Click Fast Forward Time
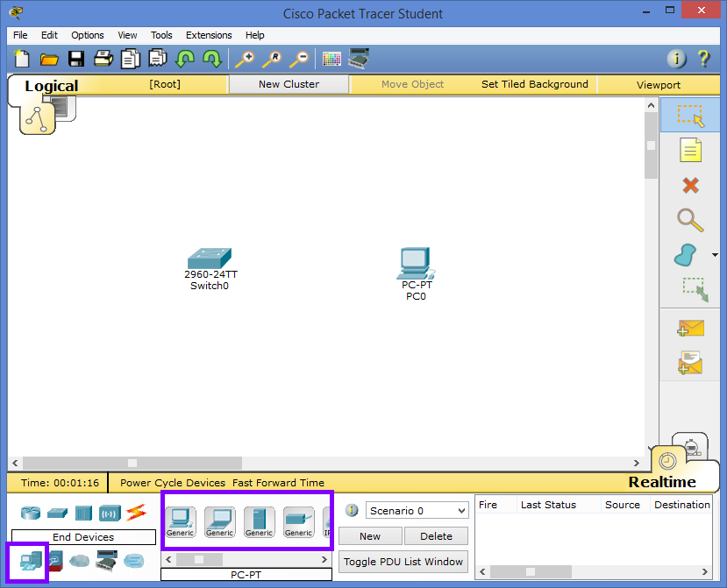Screen dimensions: 727x588 [x=278, y=483]
